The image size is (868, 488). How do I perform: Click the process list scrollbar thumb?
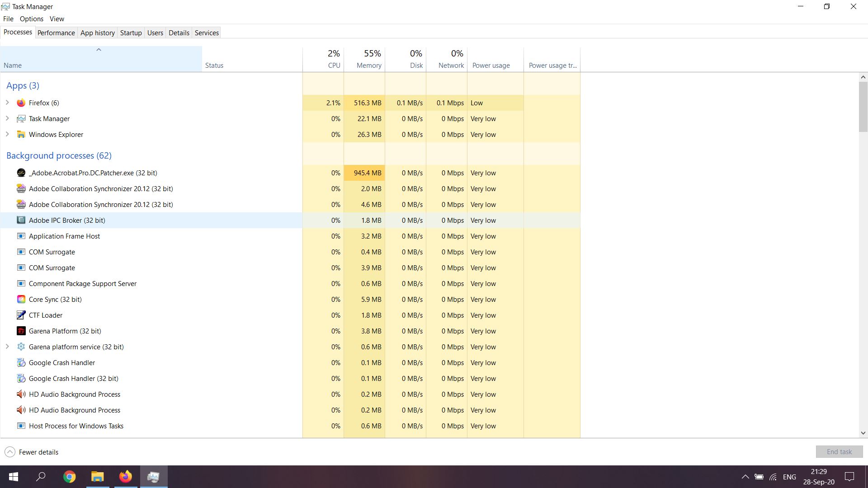pos(863,107)
